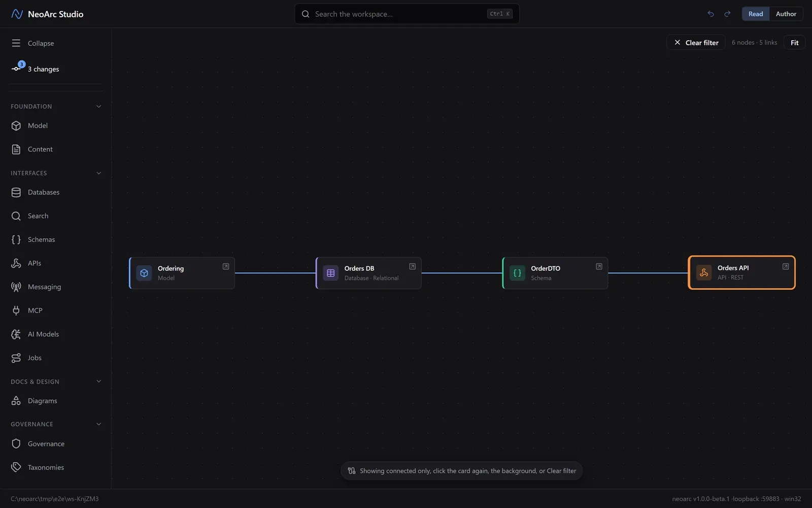
Task: Click the Undo arrow icon
Action: [710, 14]
